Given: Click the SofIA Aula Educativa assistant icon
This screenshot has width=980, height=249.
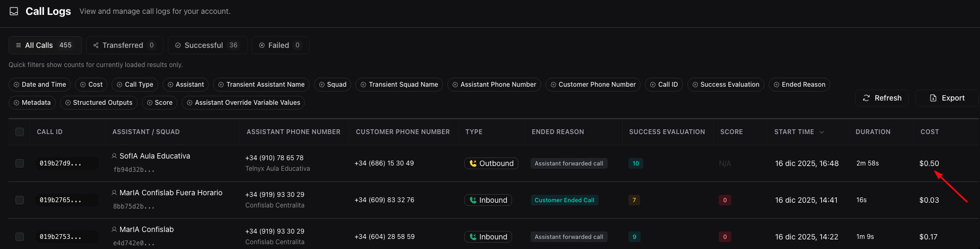Looking at the screenshot, I should tap(114, 156).
